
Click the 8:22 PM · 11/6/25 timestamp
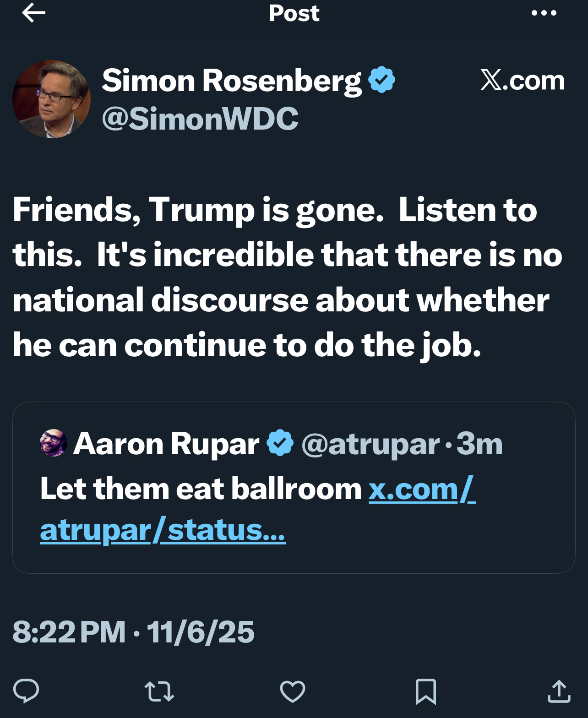(x=133, y=632)
